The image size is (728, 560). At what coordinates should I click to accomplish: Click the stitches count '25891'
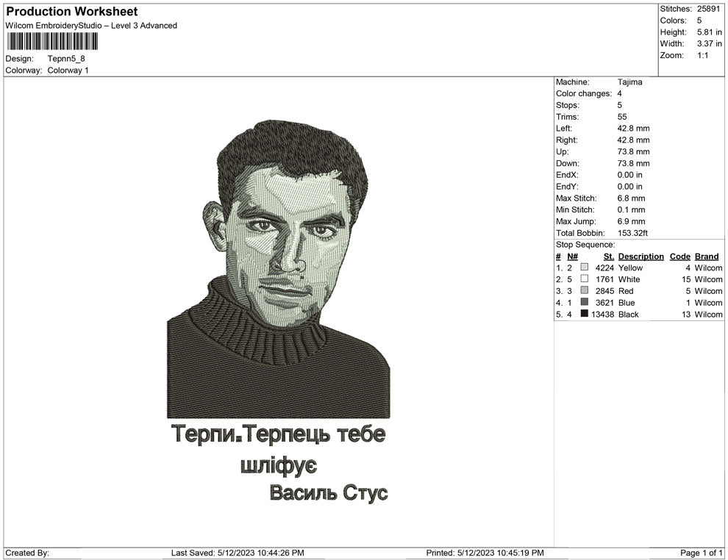coord(708,9)
